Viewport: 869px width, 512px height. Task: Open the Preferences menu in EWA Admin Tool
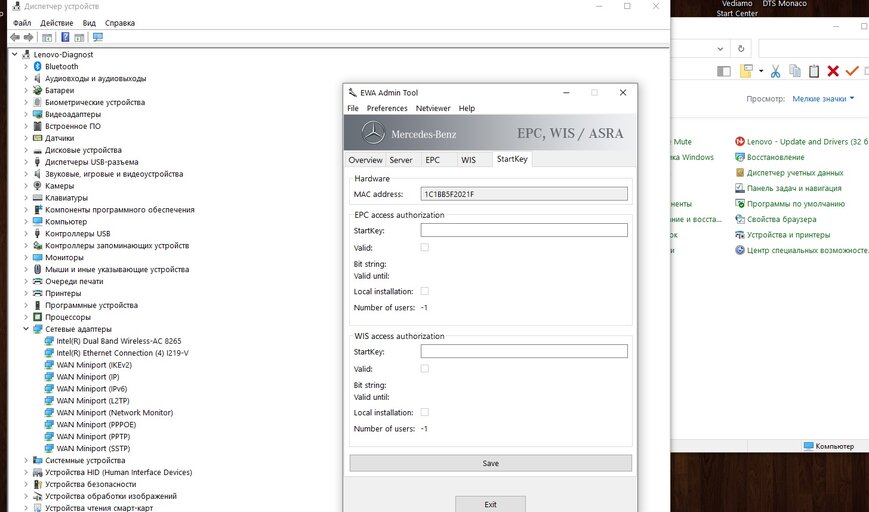tap(387, 109)
